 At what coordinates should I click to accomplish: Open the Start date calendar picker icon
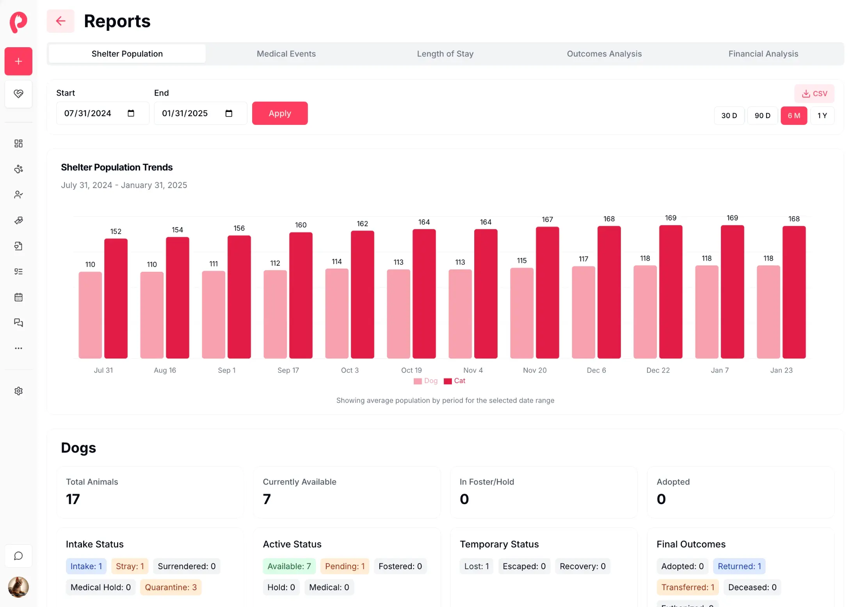click(131, 113)
